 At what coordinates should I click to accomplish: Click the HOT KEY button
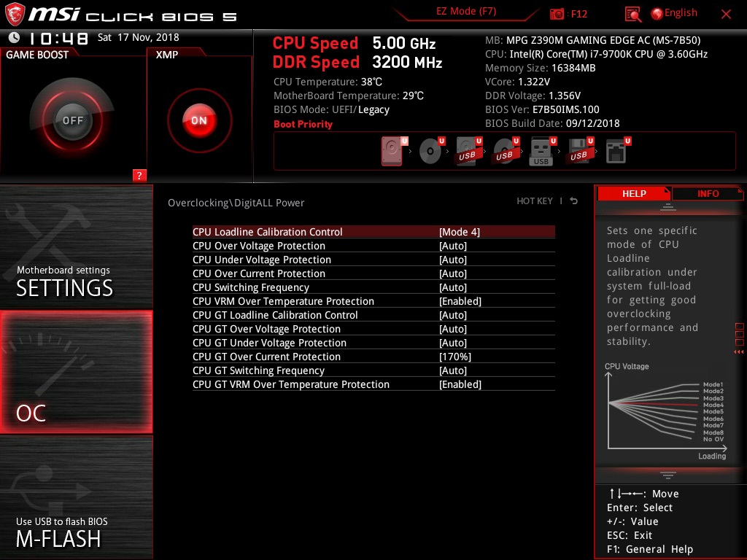[535, 201]
